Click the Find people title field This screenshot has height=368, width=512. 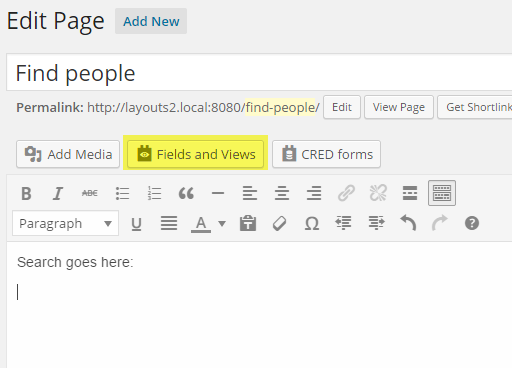click(259, 72)
